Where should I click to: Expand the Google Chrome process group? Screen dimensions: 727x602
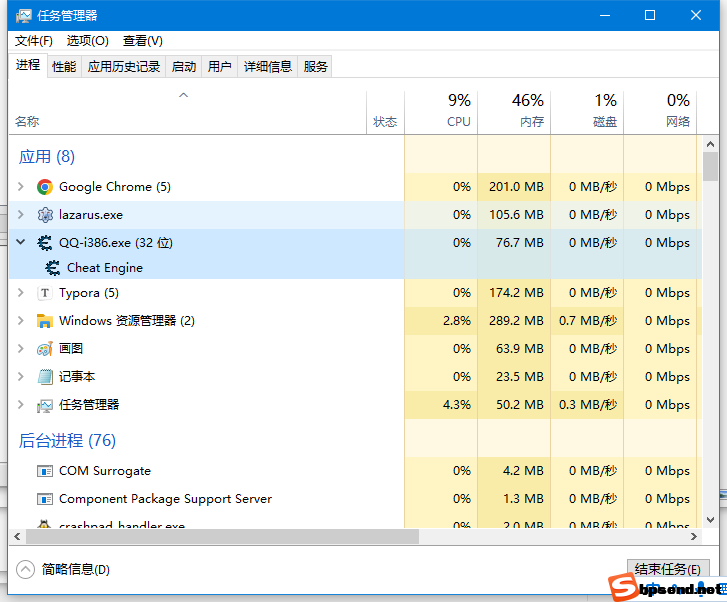click(20, 186)
